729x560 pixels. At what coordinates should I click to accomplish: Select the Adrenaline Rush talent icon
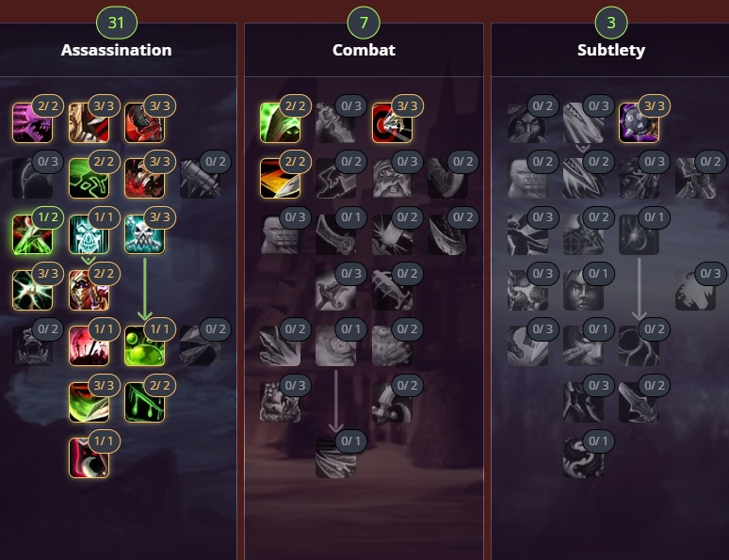[335, 346]
